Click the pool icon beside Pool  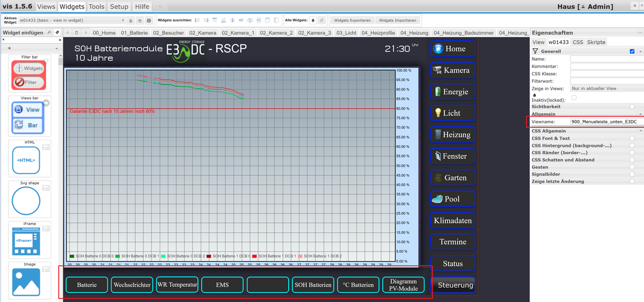[x=437, y=199]
